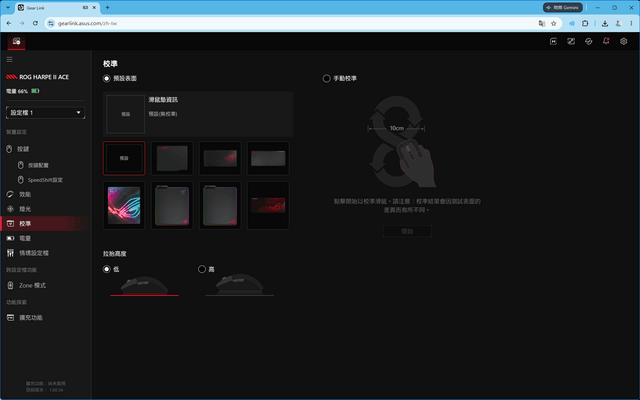Open the 設定檔 1 profile dropdown
Image resolution: width=640 pixels, height=400 pixels.
[x=45, y=113]
